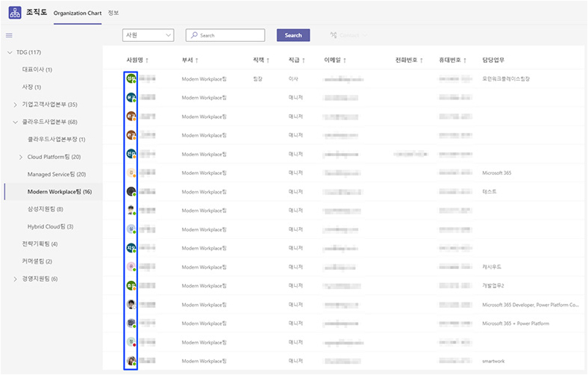Sort the table by 사원명 arrow
This screenshot has width=588, height=375.
[x=147, y=61]
